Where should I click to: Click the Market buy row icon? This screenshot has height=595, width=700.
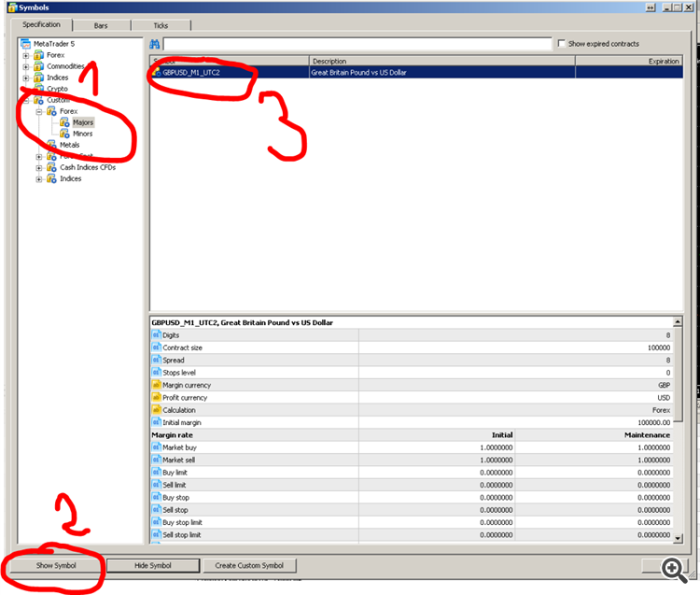pyautogui.click(x=156, y=447)
